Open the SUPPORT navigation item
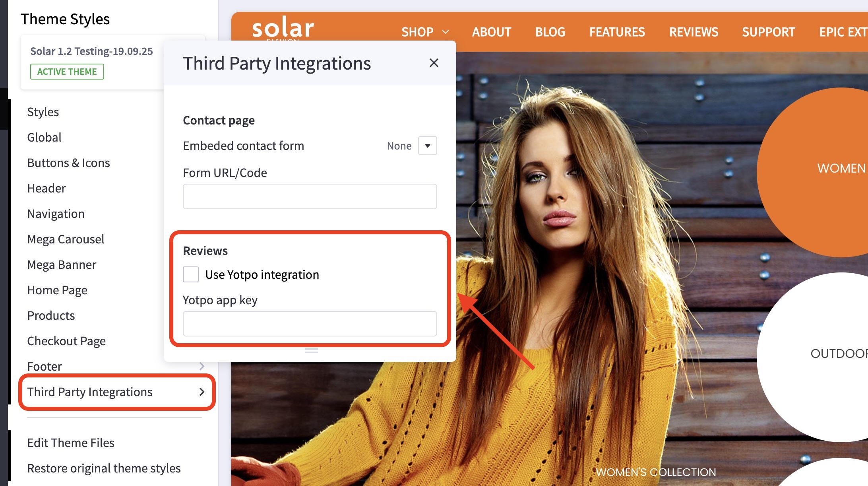This screenshot has height=486, width=868. (x=768, y=32)
